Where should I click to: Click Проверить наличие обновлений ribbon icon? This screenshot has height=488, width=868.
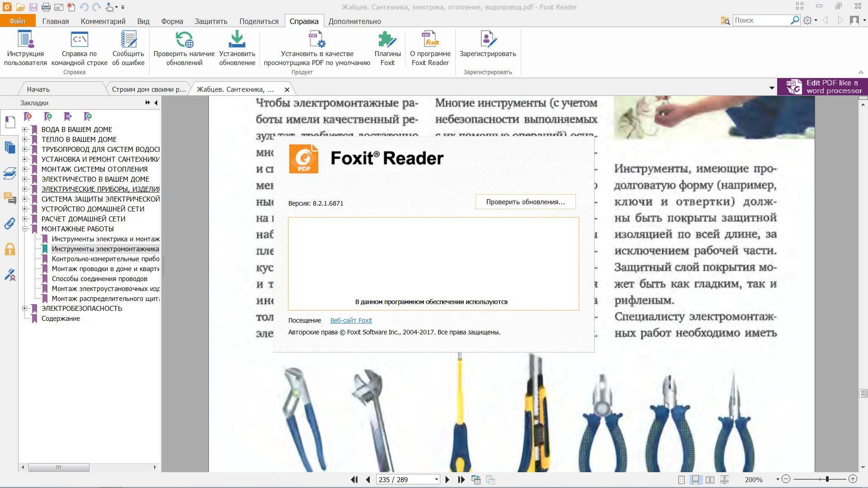point(184,48)
